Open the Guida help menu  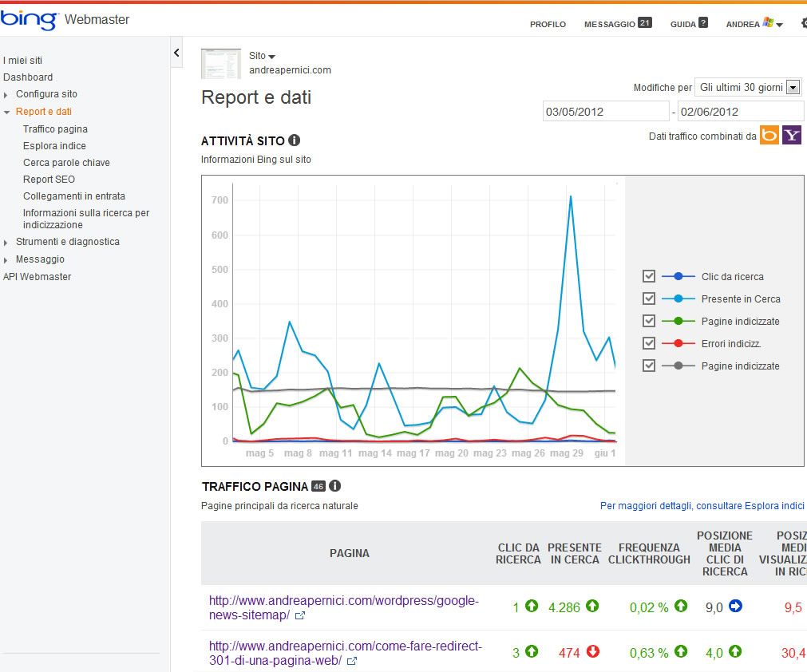[689, 24]
